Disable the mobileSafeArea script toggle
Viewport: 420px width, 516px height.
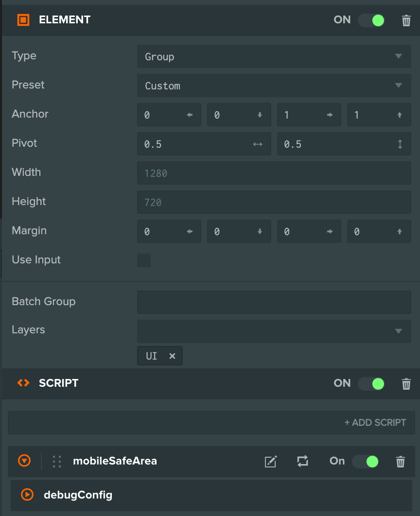366,462
